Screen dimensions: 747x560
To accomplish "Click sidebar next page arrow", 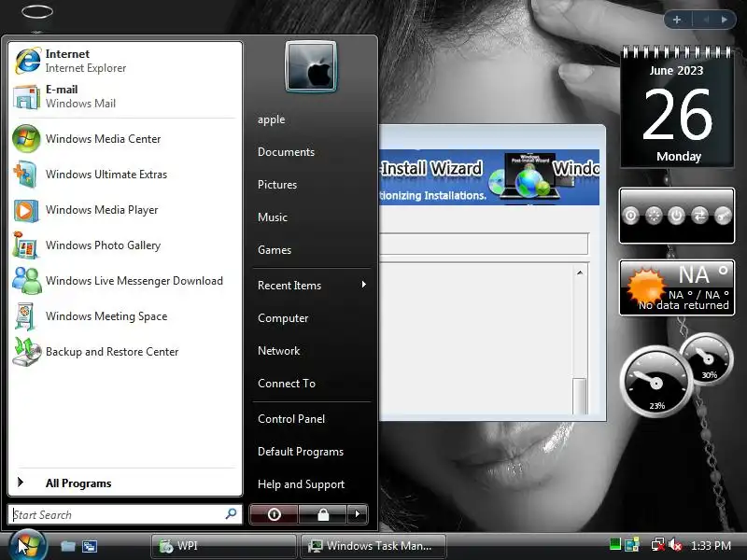I will pyautogui.click(x=725, y=20).
